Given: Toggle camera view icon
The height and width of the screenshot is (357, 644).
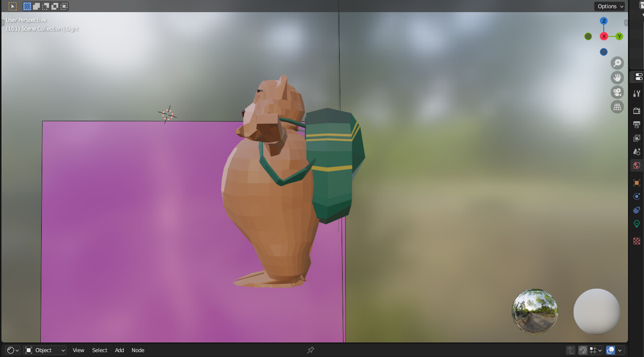Looking at the screenshot, I should [617, 92].
